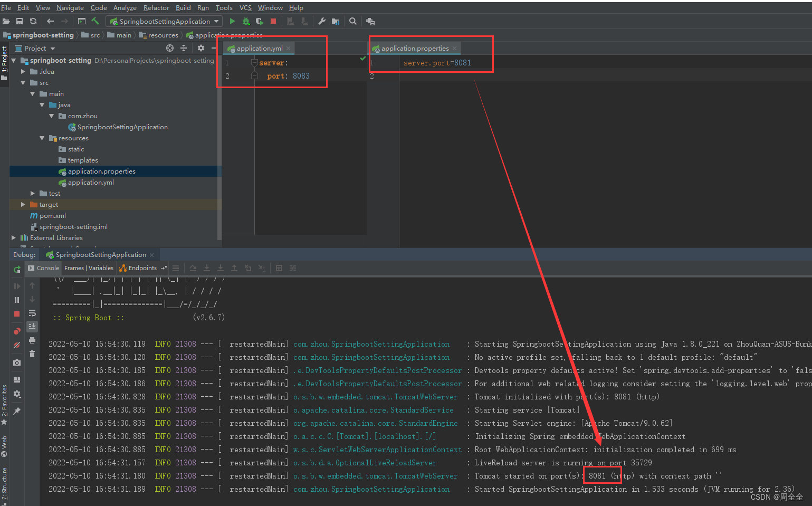
Task: Open the Refactor menu
Action: (x=156, y=7)
